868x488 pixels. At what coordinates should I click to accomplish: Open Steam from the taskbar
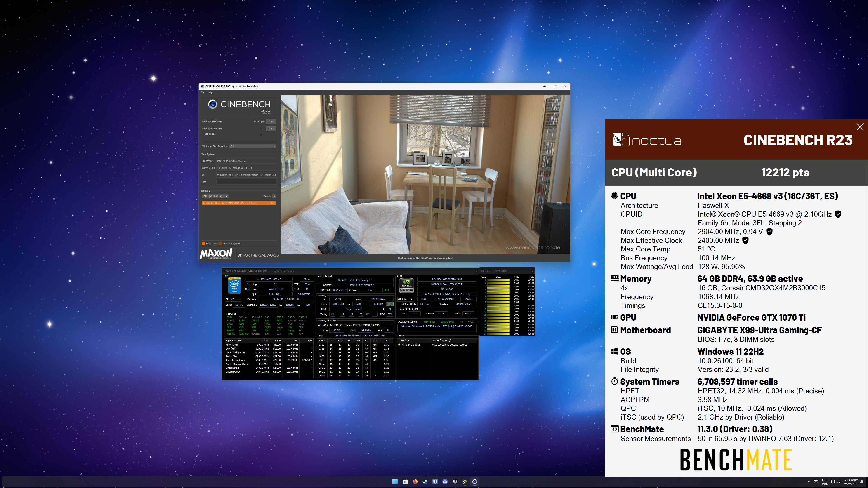[x=425, y=482]
